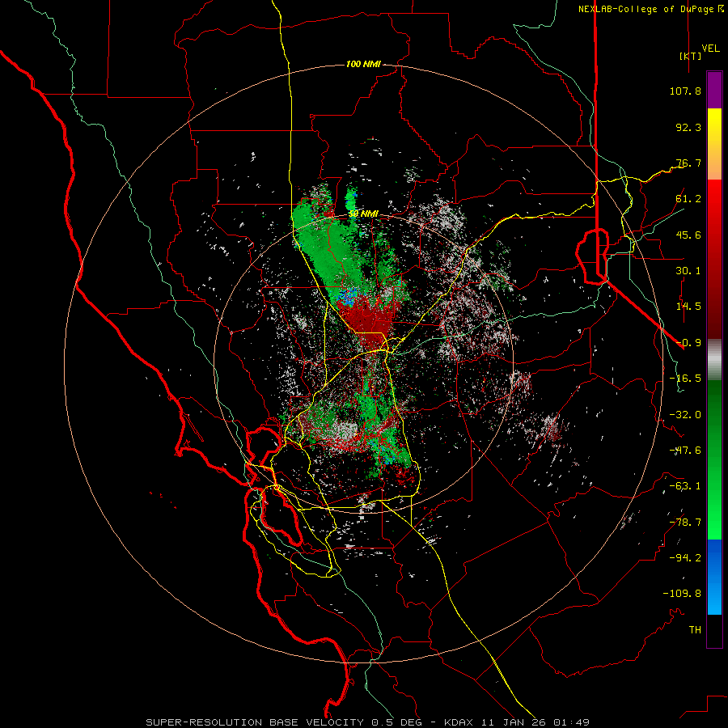Select the -94.2 legend value
The height and width of the screenshot is (728, 728).
click(x=685, y=558)
